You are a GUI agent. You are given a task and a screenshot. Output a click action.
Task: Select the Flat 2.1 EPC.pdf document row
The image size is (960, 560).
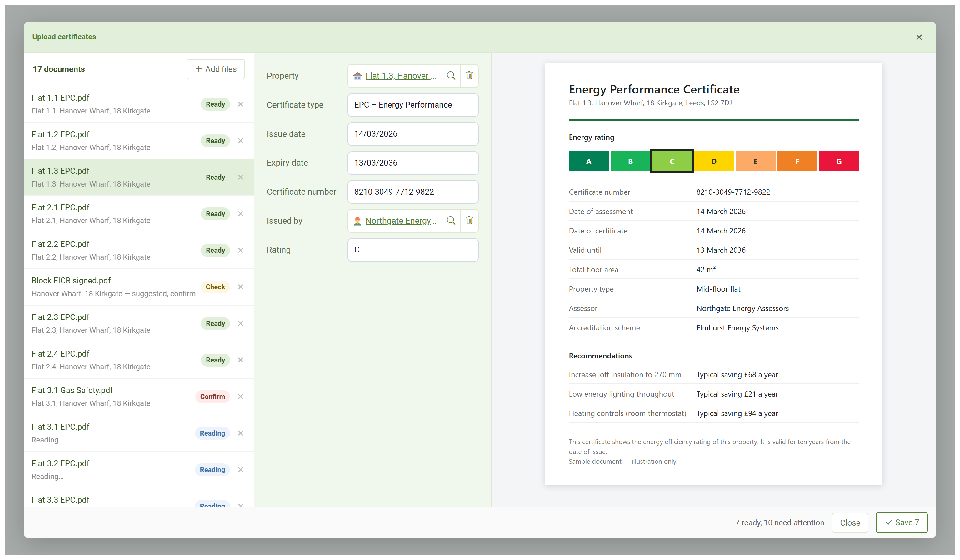139,214
